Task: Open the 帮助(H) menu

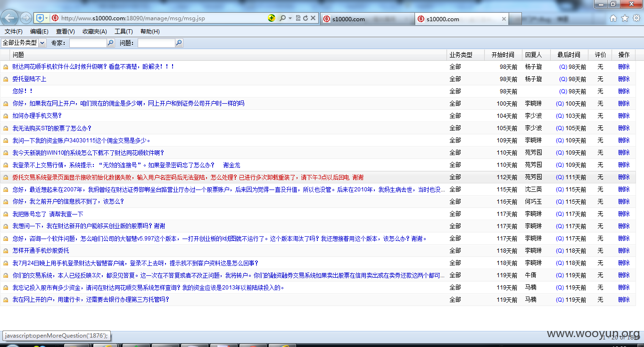Action: click(150, 32)
